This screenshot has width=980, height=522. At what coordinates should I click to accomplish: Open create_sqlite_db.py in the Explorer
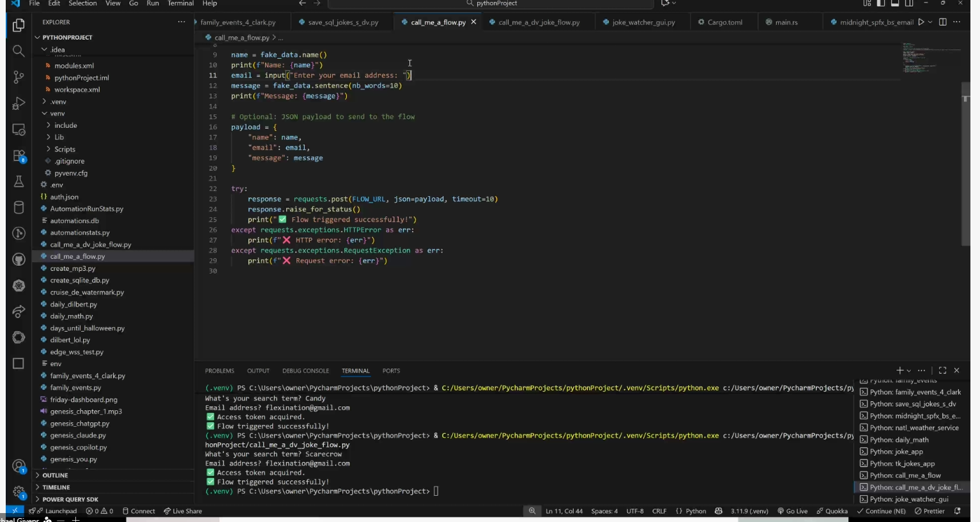pyautogui.click(x=79, y=280)
